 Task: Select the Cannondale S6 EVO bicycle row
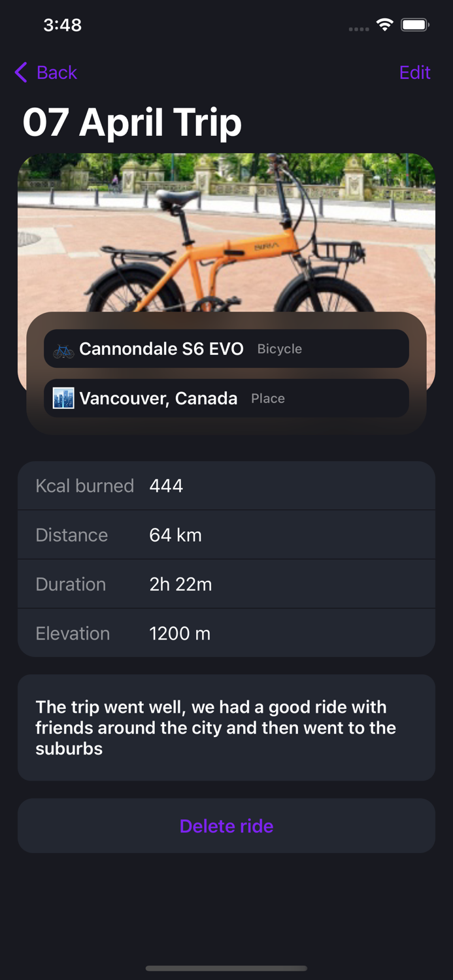click(x=226, y=349)
